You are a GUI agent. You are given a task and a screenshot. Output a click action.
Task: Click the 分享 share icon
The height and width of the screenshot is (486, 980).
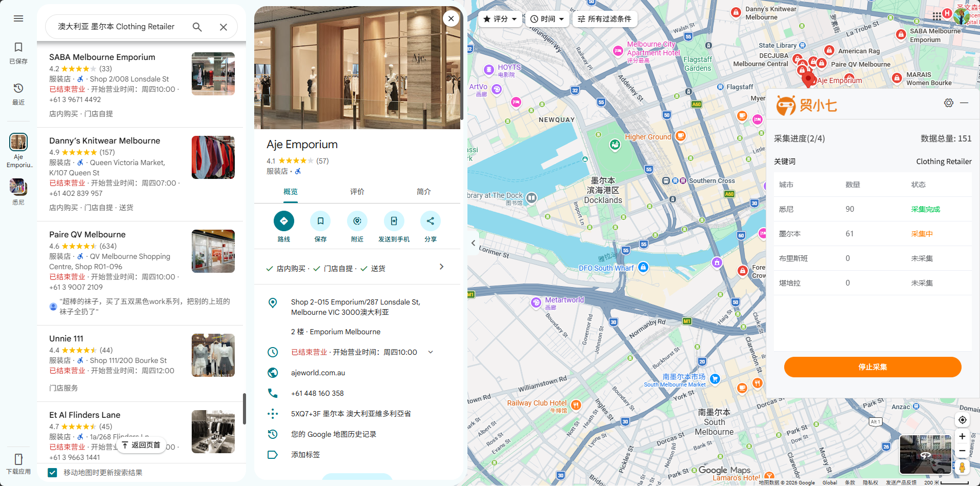[x=431, y=221]
